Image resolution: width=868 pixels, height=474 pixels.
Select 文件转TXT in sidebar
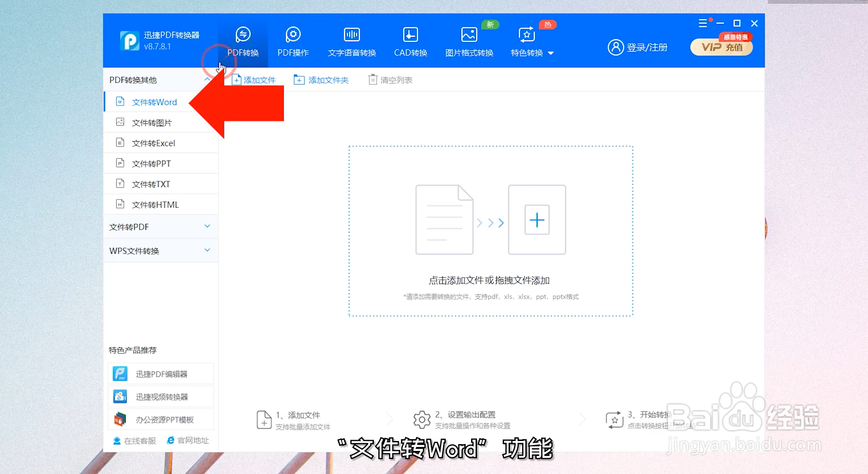(161, 184)
